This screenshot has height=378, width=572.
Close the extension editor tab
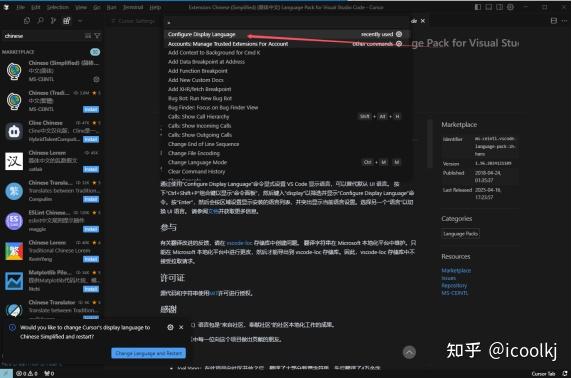(x=423, y=21)
